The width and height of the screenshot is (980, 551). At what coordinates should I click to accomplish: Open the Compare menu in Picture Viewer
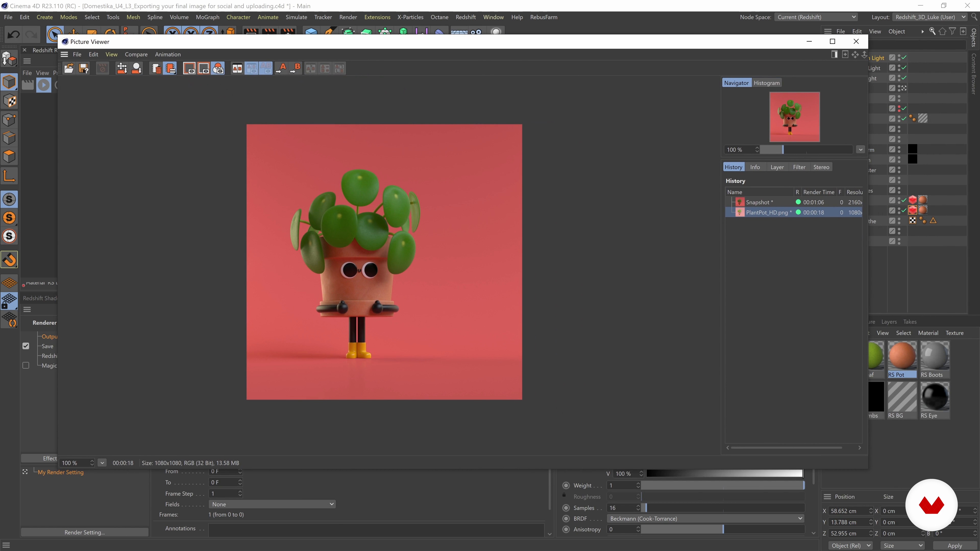pyautogui.click(x=136, y=54)
